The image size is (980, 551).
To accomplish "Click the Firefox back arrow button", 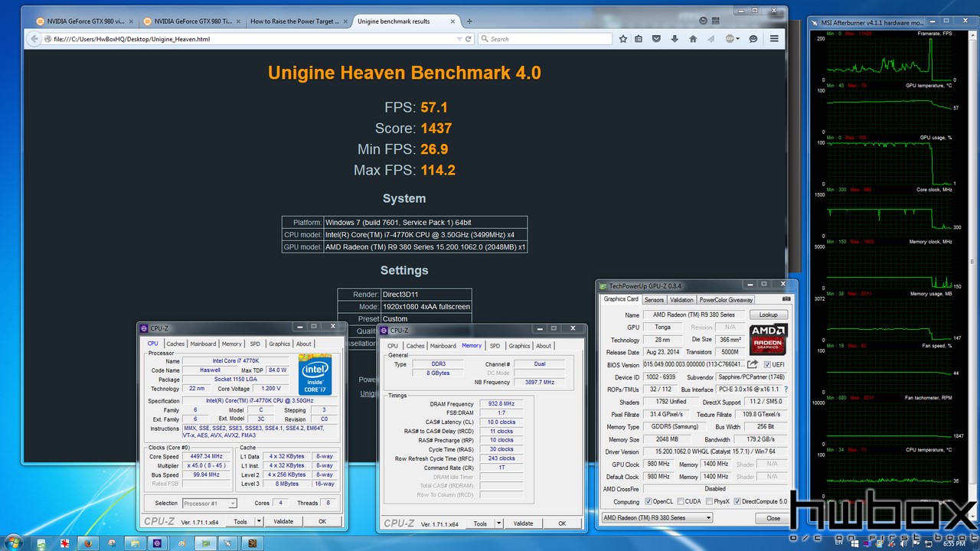I will pyautogui.click(x=34, y=38).
